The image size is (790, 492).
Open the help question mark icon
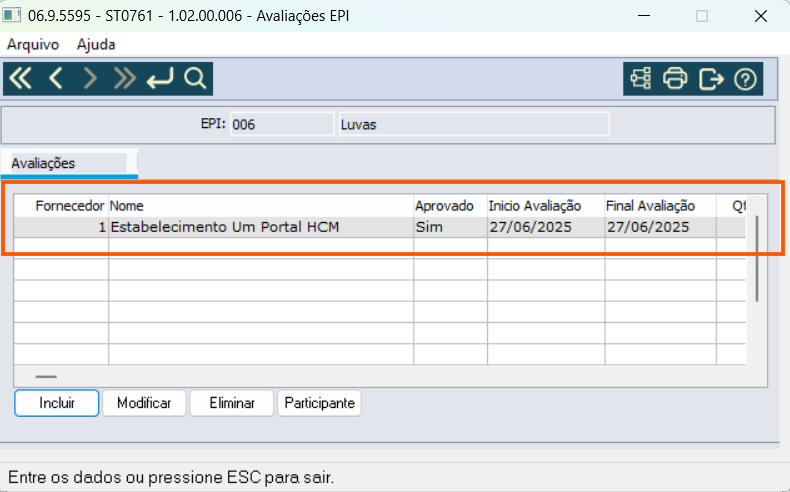click(x=745, y=79)
